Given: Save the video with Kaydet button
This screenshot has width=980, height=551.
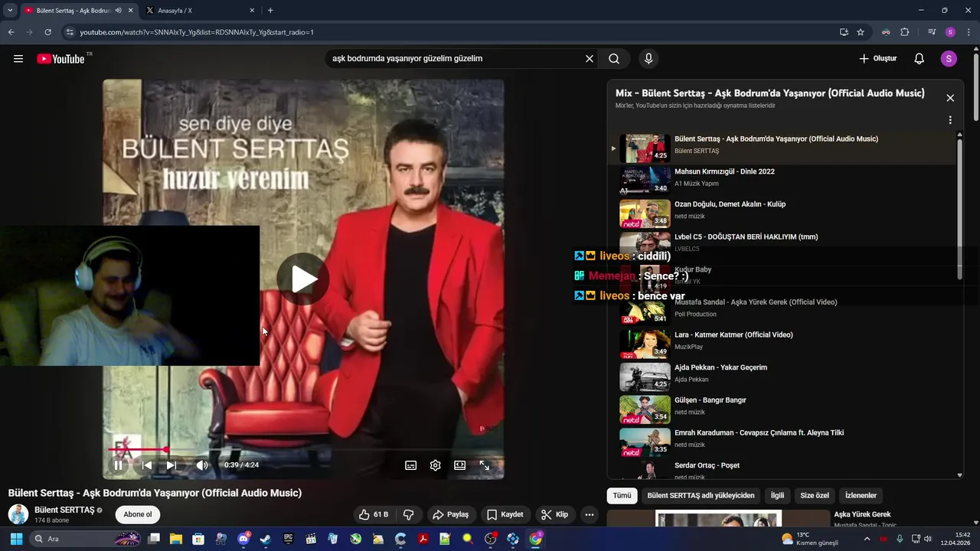Looking at the screenshot, I should pos(505,515).
